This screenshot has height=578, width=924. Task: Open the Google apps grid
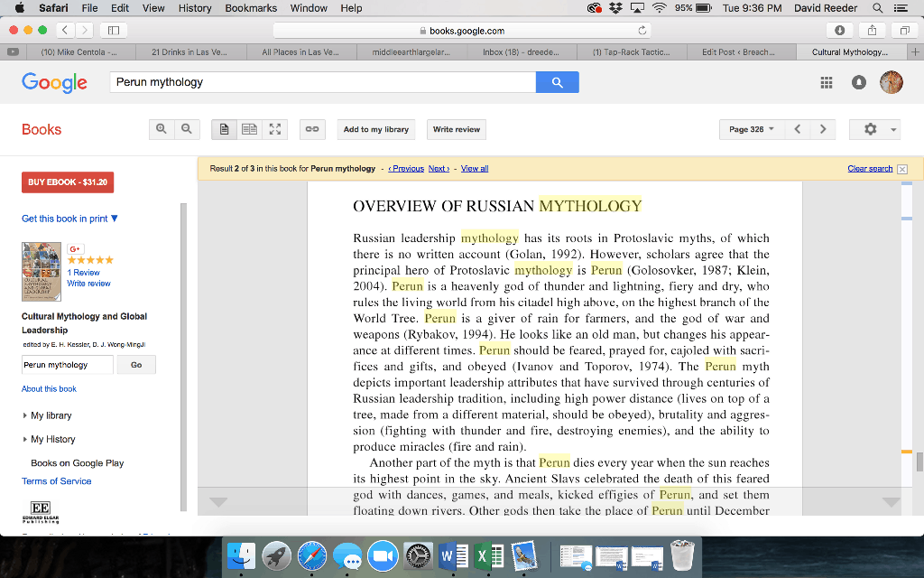[x=827, y=82]
